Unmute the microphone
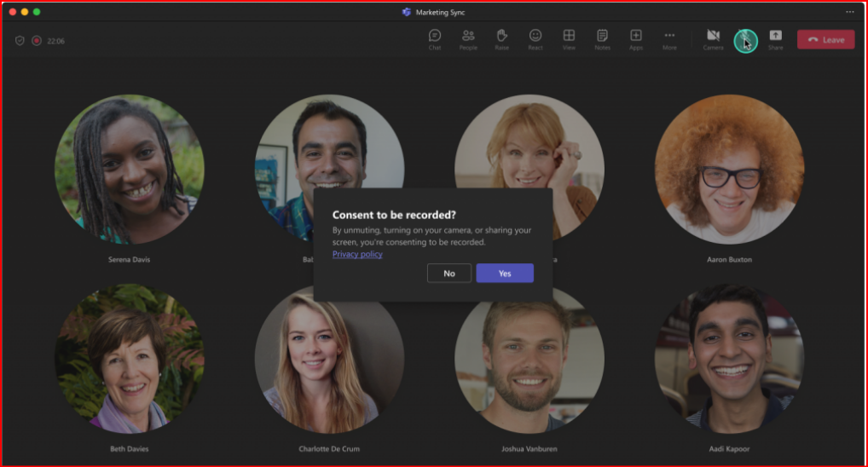This screenshot has width=868, height=467. click(745, 39)
